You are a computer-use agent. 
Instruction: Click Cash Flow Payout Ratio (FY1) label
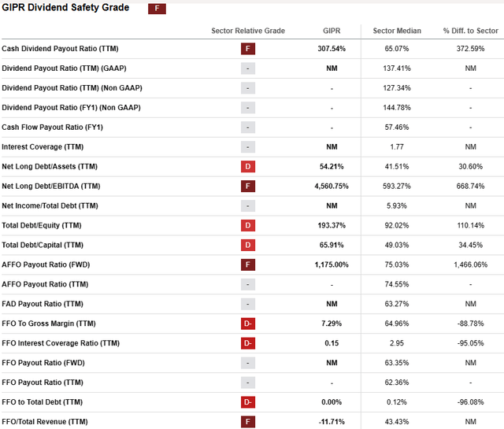(x=53, y=128)
